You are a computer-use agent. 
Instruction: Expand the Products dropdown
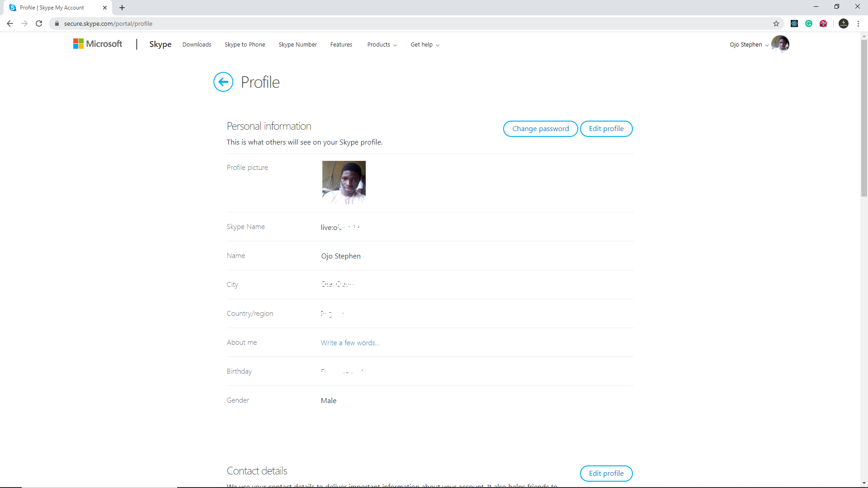pos(382,44)
